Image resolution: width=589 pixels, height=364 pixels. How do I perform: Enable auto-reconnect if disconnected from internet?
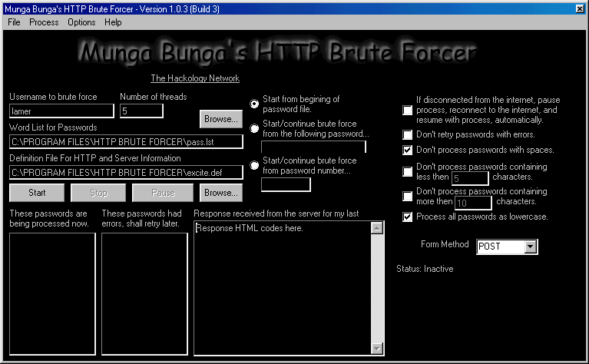(x=407, y=110)
